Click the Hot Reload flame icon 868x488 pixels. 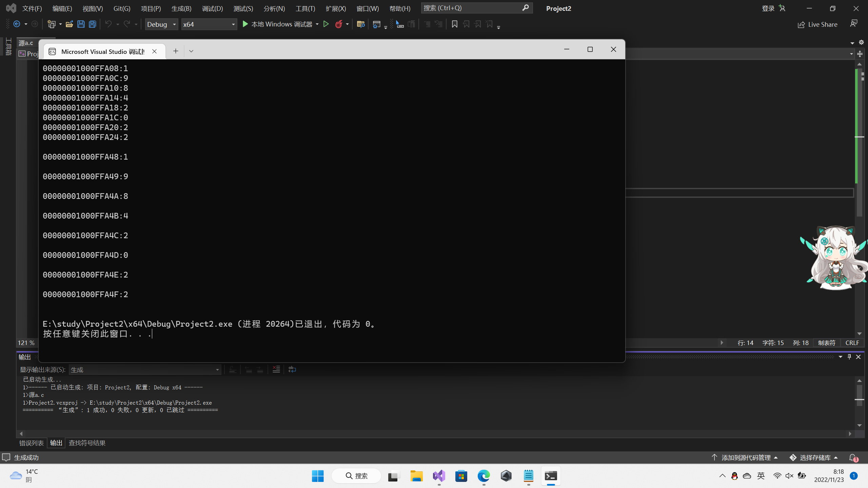point(338,24)
